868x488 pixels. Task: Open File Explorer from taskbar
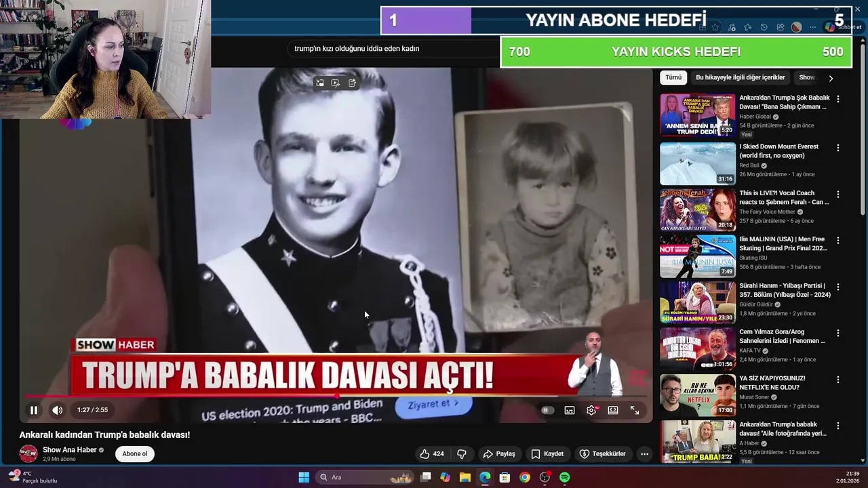(x=465, y=477)
